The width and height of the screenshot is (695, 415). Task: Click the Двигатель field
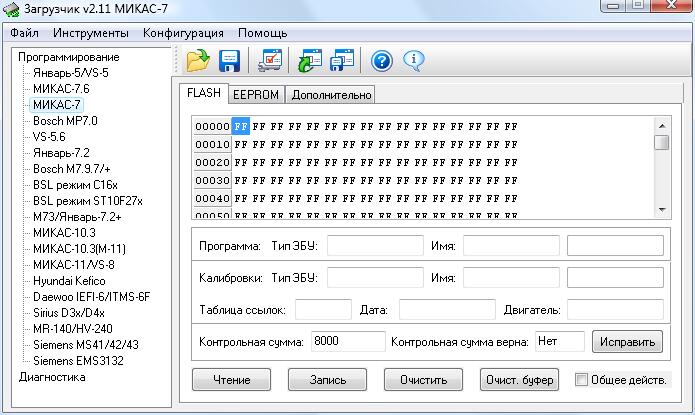pos(615,309)
